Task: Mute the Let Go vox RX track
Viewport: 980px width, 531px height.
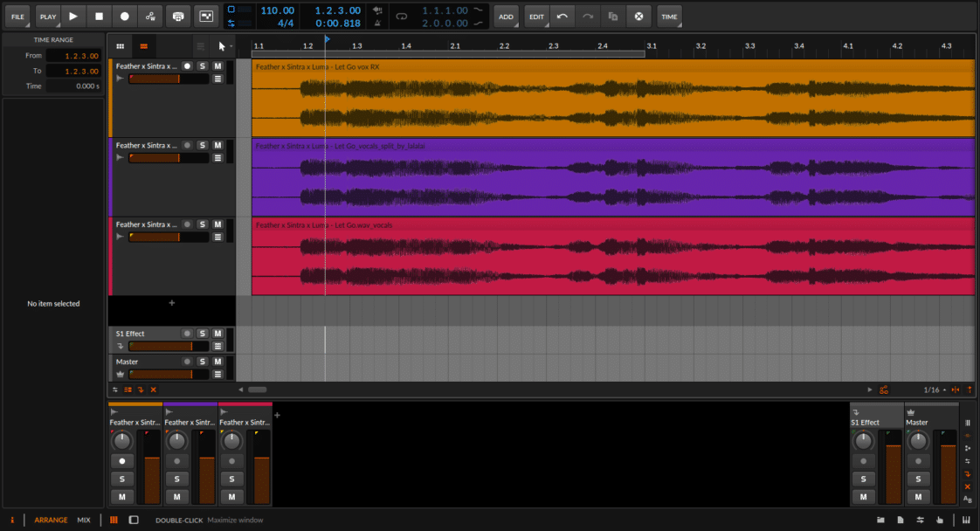Action: [217, 65]
